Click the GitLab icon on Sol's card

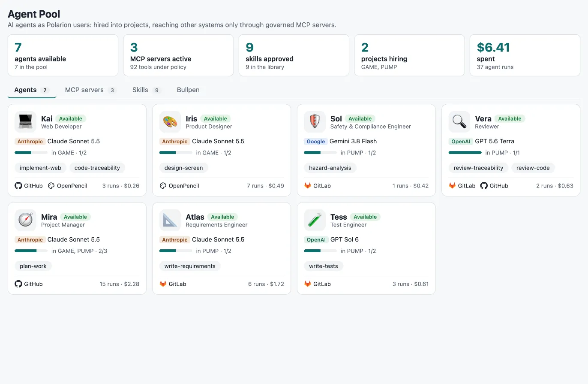[x=308, y=186]
